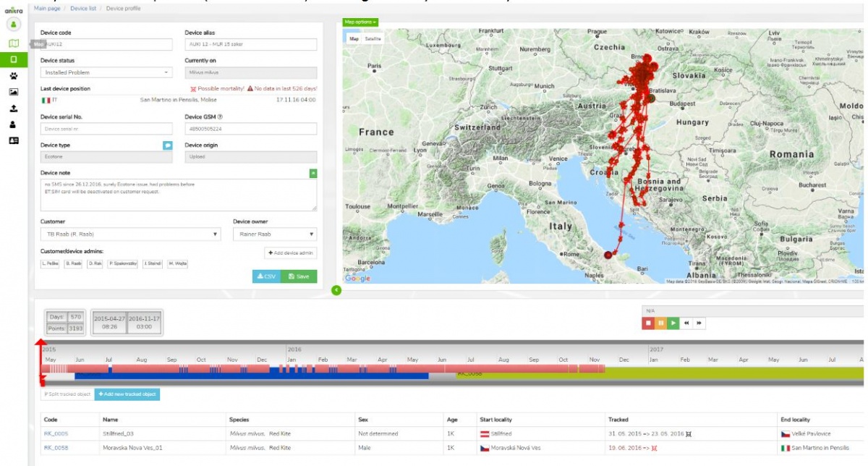Click the green icon above Device note
The image size is (868, 466).
click(x=312, y=174)
